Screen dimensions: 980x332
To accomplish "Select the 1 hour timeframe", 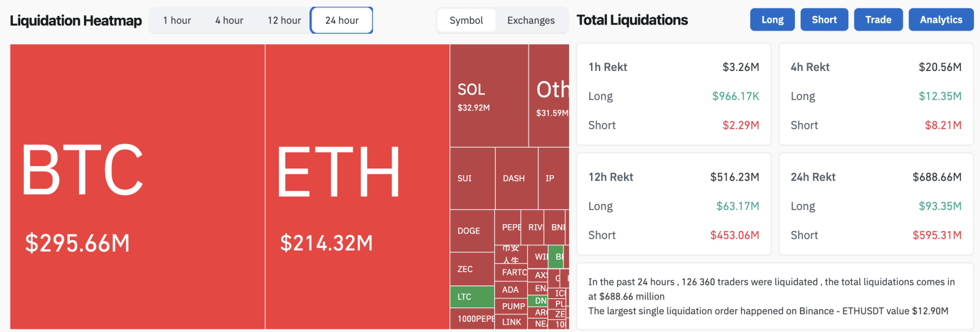I will [x=177, y=20].
